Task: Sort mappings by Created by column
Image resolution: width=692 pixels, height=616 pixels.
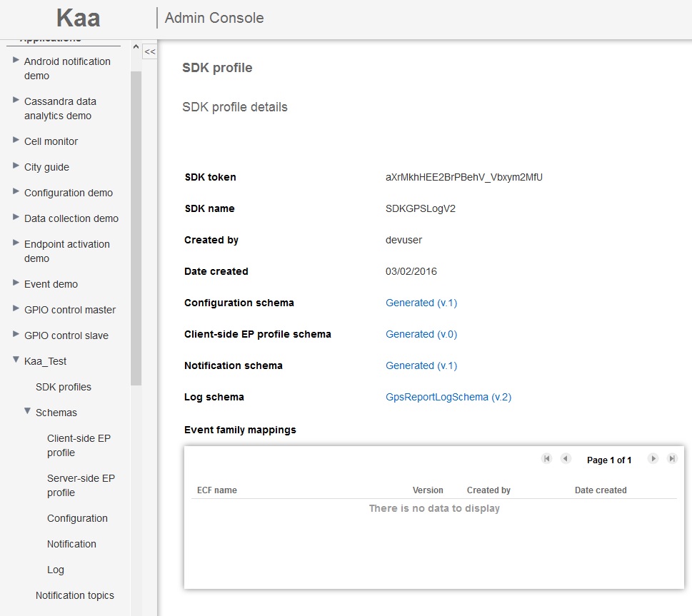Action: tap(488, 490)
